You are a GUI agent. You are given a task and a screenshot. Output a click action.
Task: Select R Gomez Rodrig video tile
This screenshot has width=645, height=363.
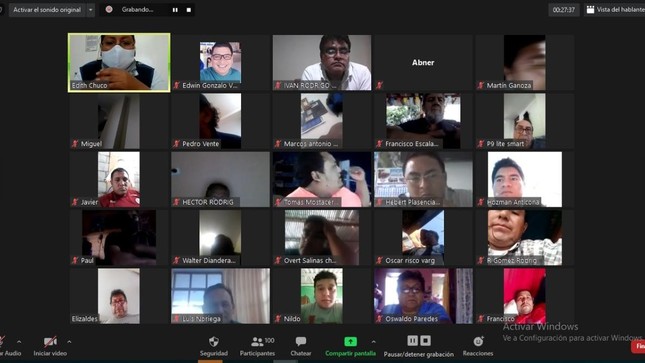tap(525, 238)
